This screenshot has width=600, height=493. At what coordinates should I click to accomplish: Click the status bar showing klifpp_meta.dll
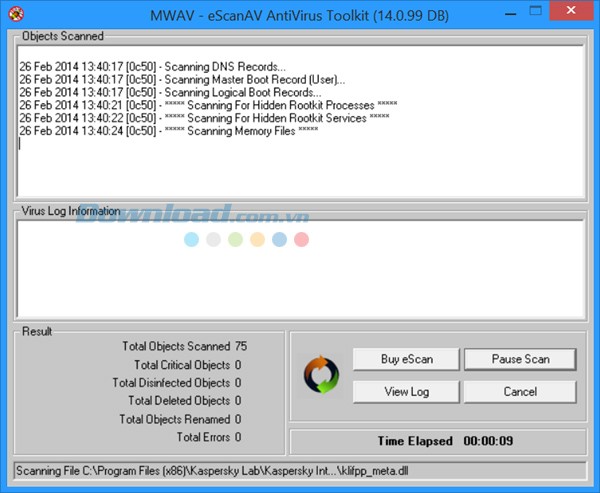[x=300, y=471]
